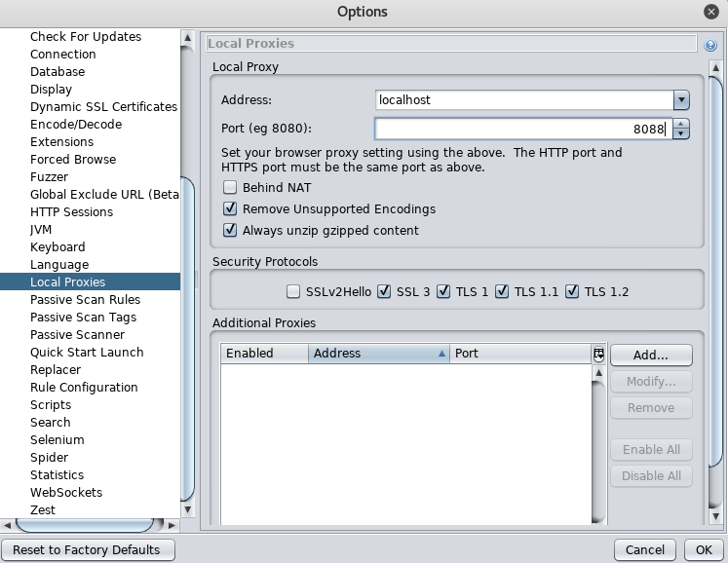Viewport: 728px width, 563px height.
Task: Select the Fuzzer option
Action: [49, 177]
